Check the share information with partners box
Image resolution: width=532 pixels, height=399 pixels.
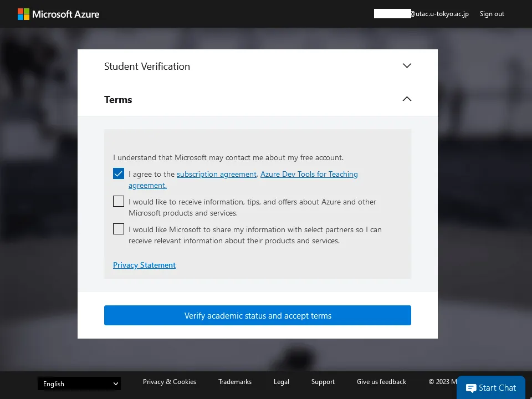119,229
